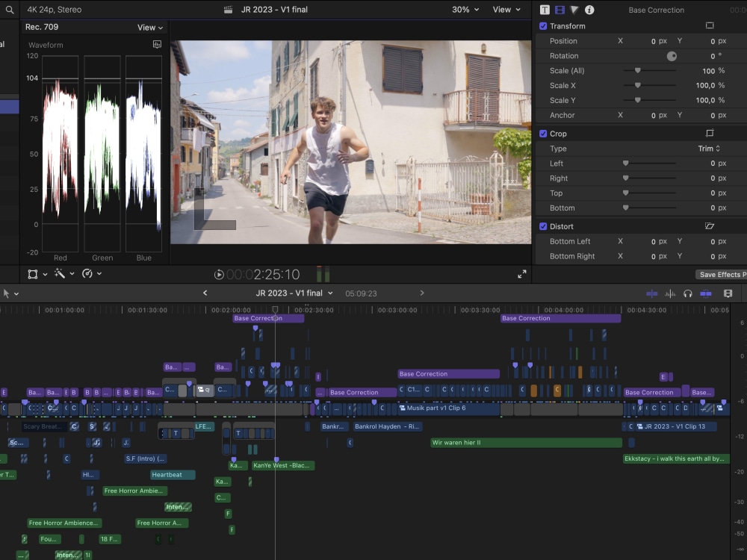
Task: Expand the scopes View dropdown
Action: pos(149,28)
